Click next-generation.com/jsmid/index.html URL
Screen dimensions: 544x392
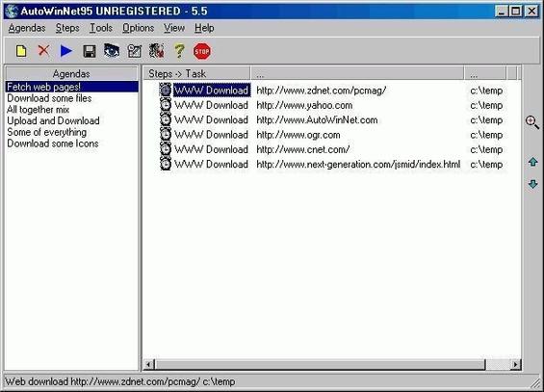click(358, 164)
